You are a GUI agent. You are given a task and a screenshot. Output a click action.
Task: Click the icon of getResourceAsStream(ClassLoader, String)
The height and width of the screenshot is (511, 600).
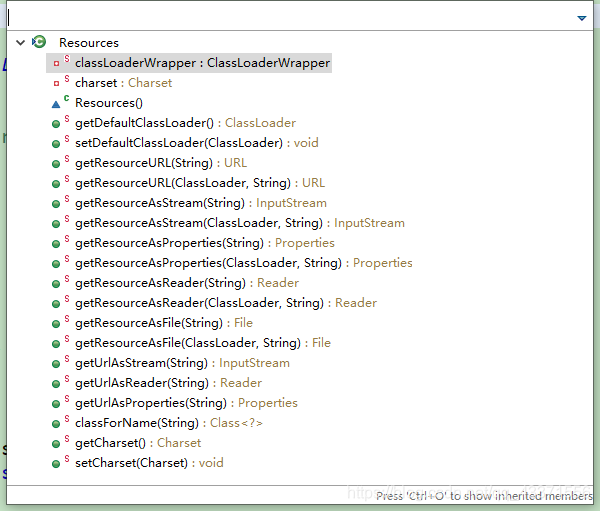(56, 224)
